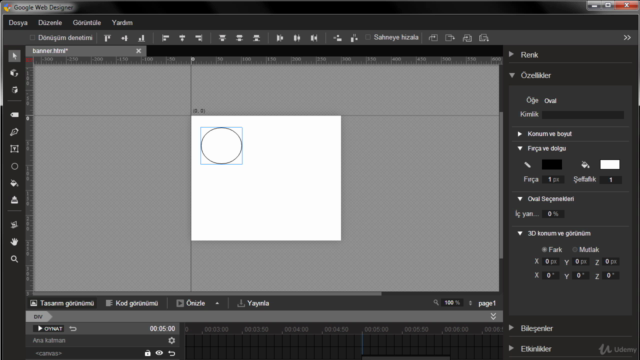The width and height of the screenshot is (640, 360).
Task: Select the Pen tool
Action: [x=14, y=132]
